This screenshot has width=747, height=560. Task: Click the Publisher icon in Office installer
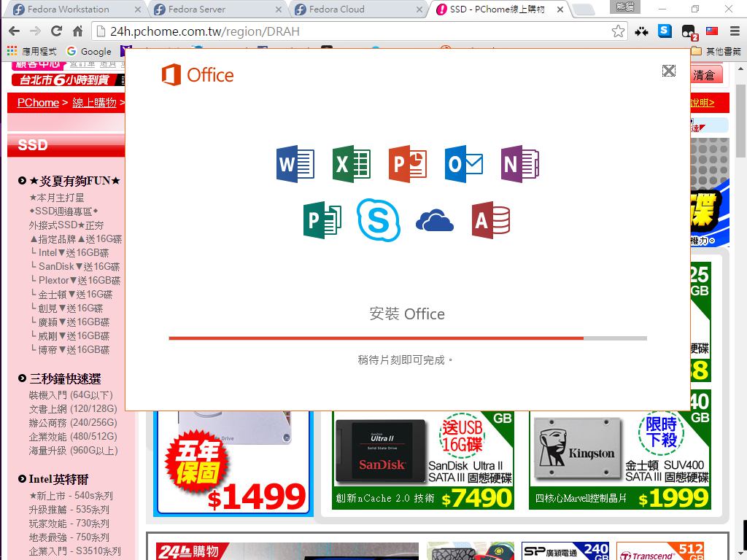coord(322,220)
